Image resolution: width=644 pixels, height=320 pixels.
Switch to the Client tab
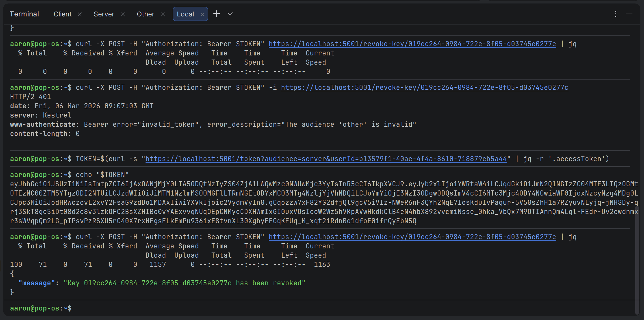click(x=62, y=14)
